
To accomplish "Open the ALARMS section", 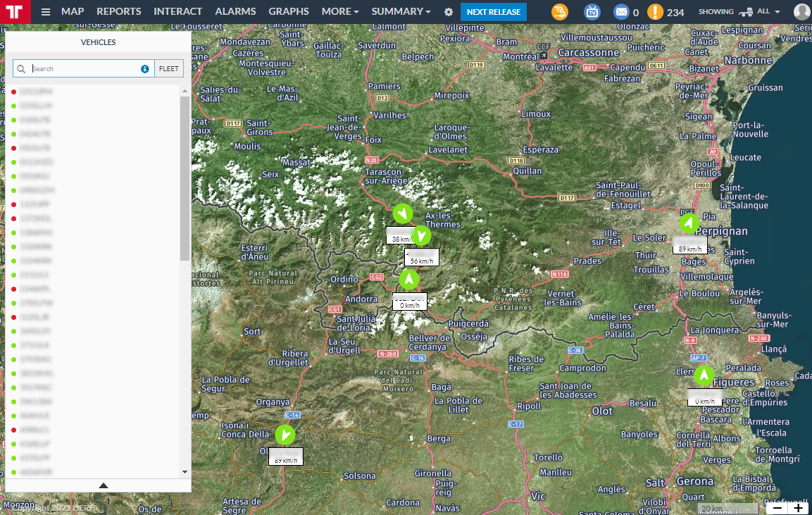I will (x=235, y=11).
